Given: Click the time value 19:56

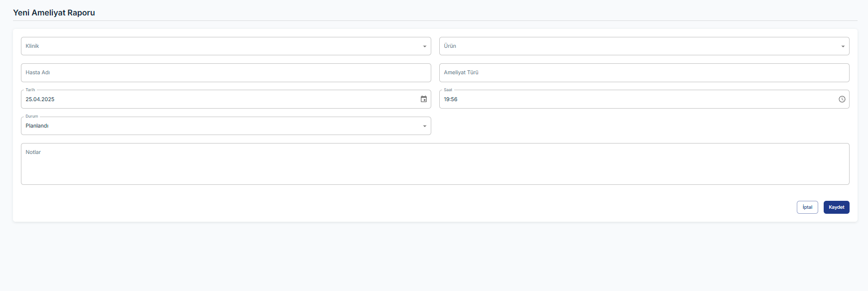Looking at the screenshot, I should [451, 99].
